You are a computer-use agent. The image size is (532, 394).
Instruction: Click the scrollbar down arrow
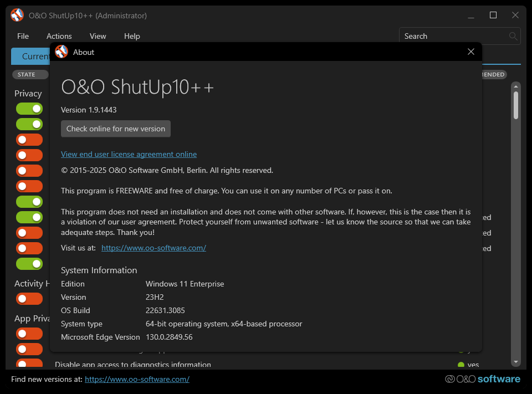click(x=516, y=362)
